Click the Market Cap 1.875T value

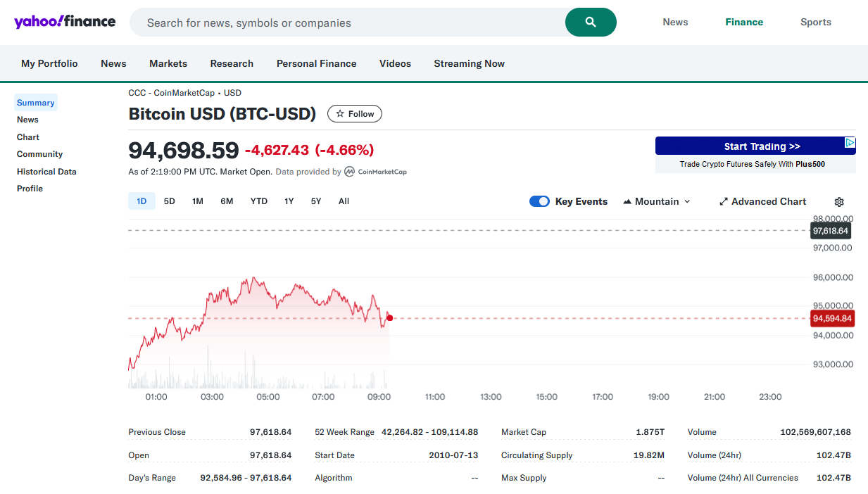click(x=650, y=432)
